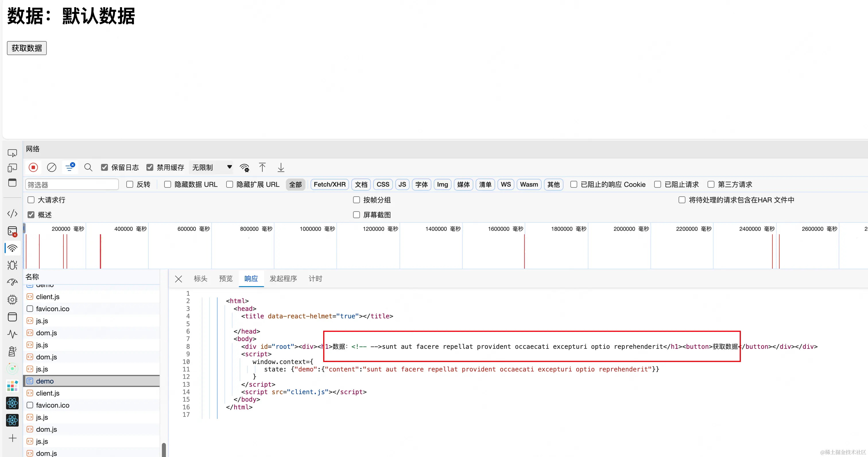This screenshot has height=457, width=868.
Task: Filter requests by WS
Action: pyautogui.click(x=506, y=185)
